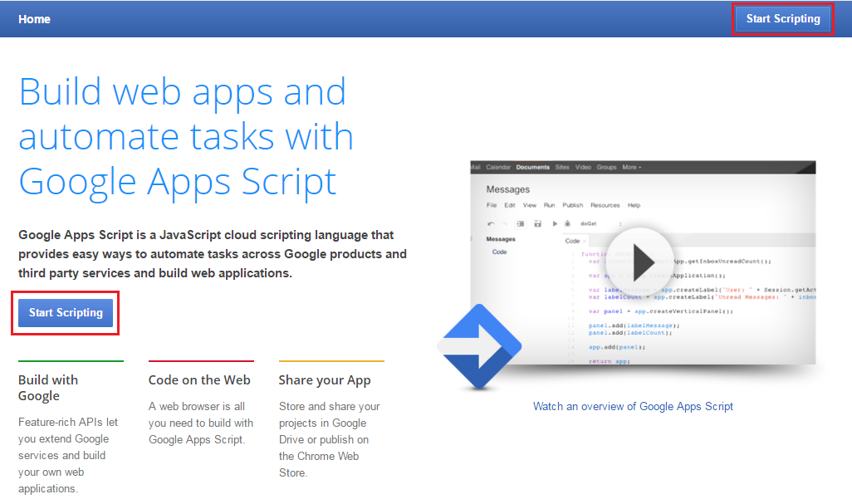
Task: Click the save icon in the script editor
Action: click(x=538, y=224)
